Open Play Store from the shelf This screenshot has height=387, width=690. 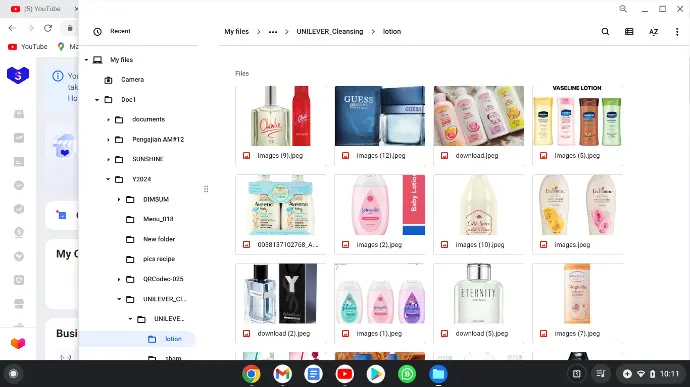click(376, 374)
